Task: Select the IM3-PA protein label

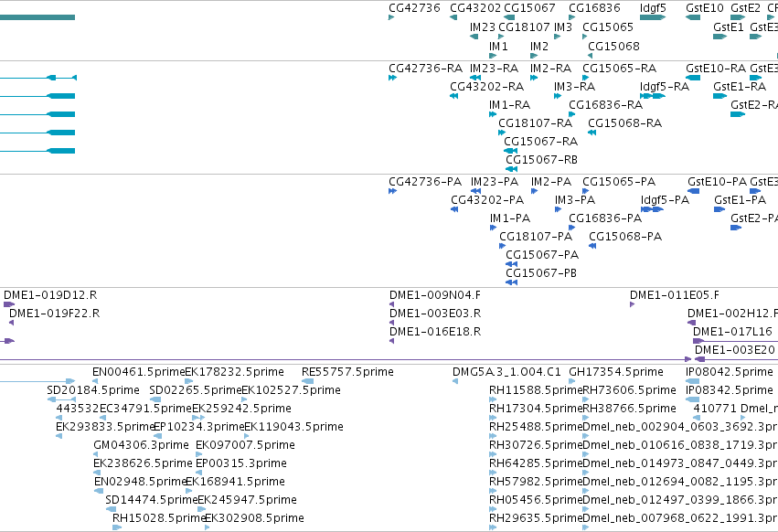Action: 574,200
